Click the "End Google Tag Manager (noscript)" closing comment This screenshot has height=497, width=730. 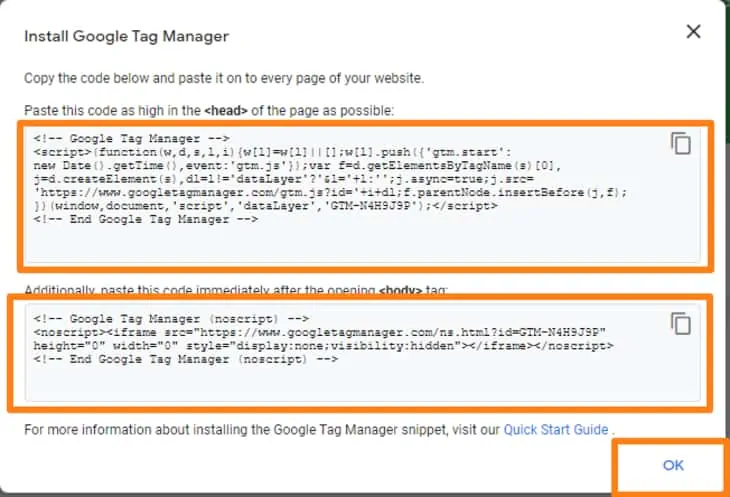tap(190, 359)
